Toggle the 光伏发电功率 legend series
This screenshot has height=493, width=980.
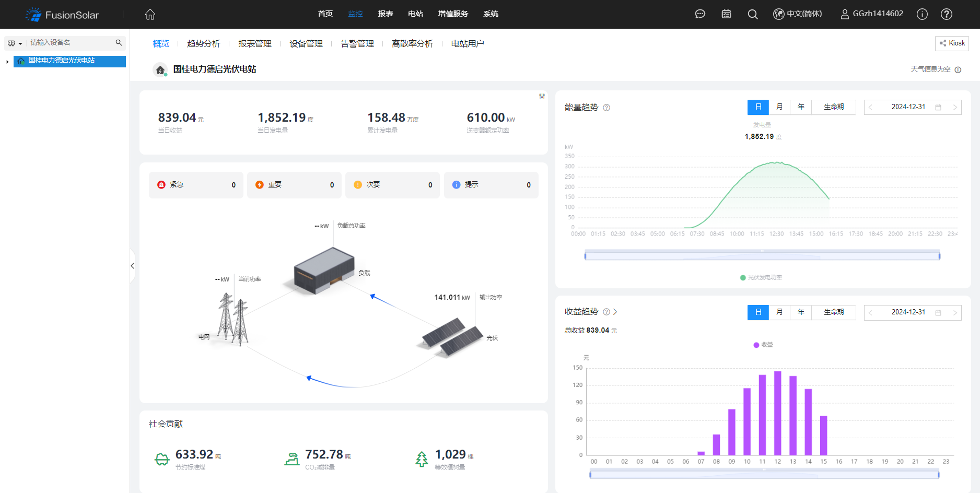(x=761, y=277)
